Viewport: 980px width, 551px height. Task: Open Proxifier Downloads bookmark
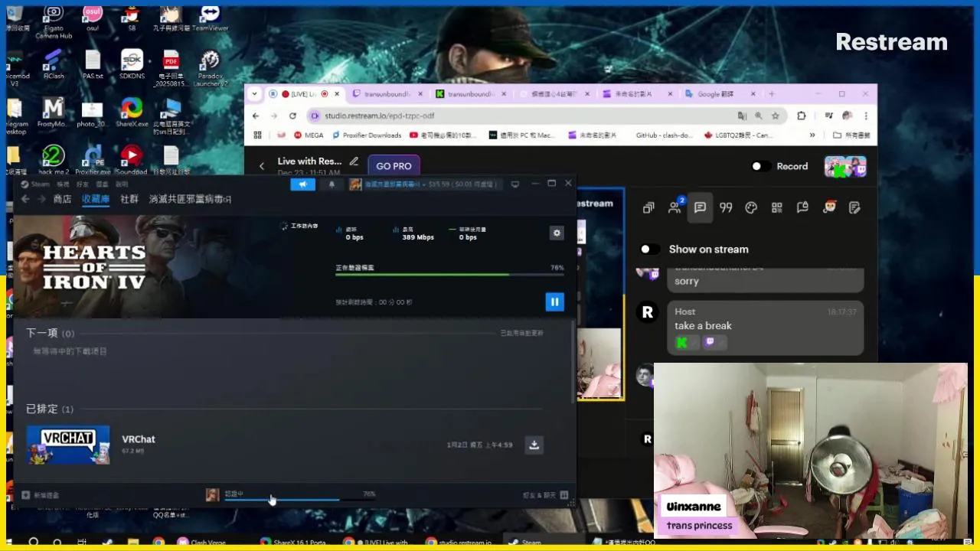click(x=365, y=135)
